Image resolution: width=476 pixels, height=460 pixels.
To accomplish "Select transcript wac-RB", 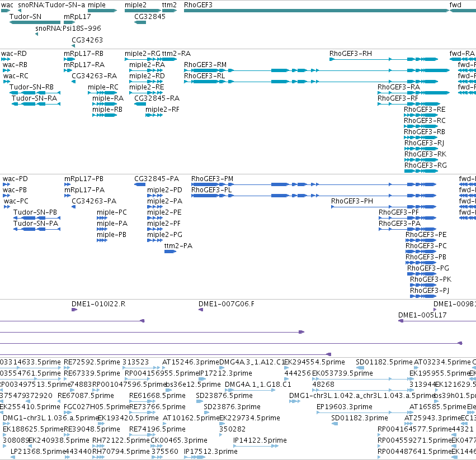I will coord(15,65).
